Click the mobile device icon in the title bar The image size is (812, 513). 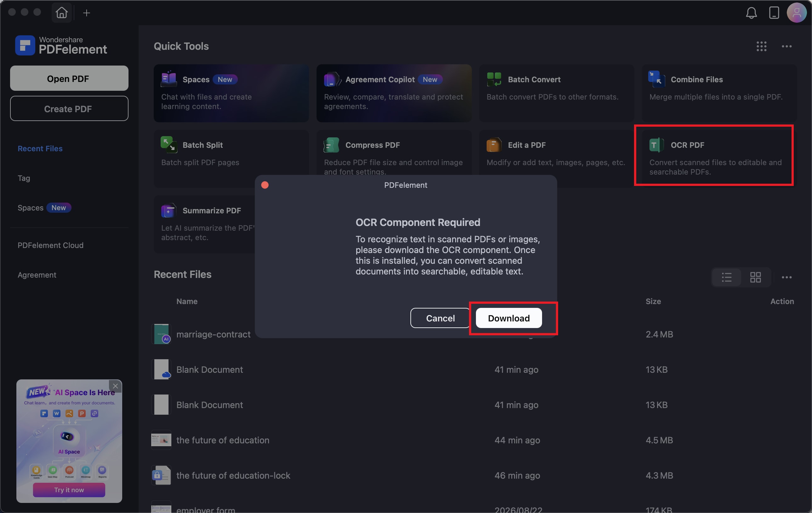pyautogui.click(x=774, y=13)
